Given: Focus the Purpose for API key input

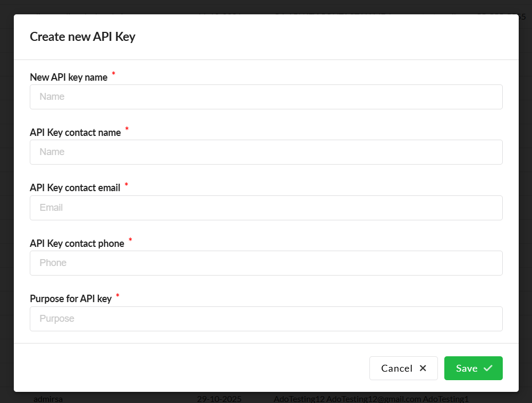Looking at the screenshot, I should click(x=266, y=319).
